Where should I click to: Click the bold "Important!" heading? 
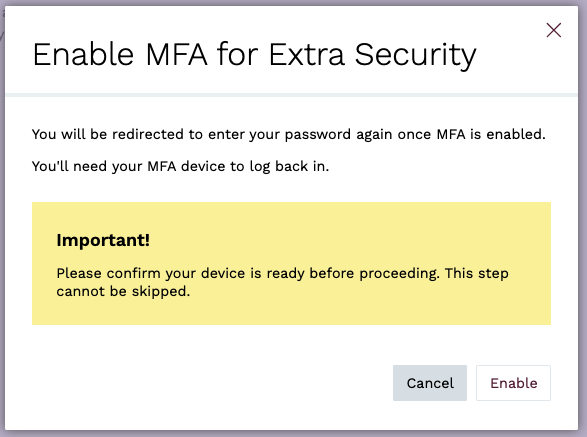(x=103, y=240)
